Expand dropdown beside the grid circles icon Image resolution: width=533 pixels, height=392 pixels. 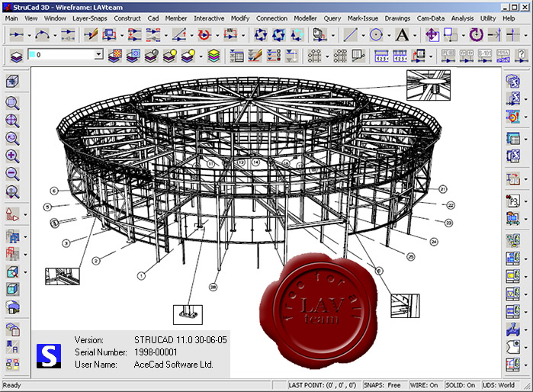coord(327,56)
